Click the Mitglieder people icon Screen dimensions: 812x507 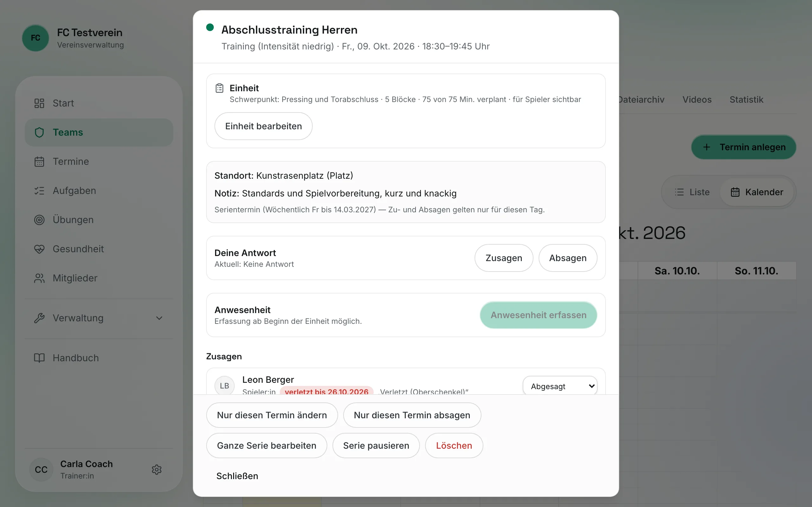pyautogui.click(x=39, y=278)
